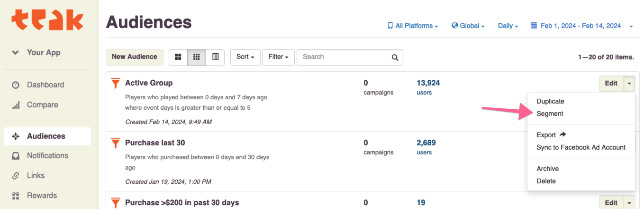
Task: Choose Sync to Facebook Ad Account
Action: (x=581, y=148)
